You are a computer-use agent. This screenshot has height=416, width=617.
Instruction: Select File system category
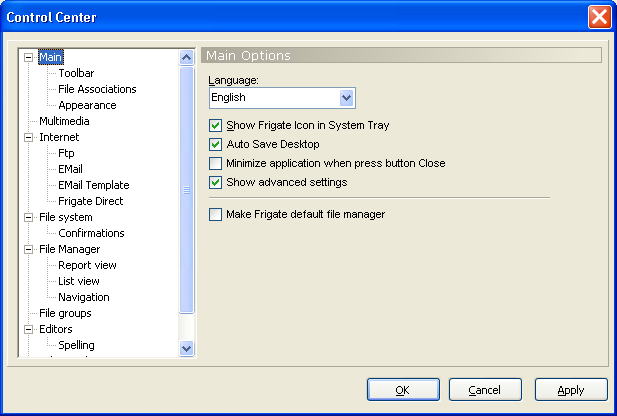point(66,217)
